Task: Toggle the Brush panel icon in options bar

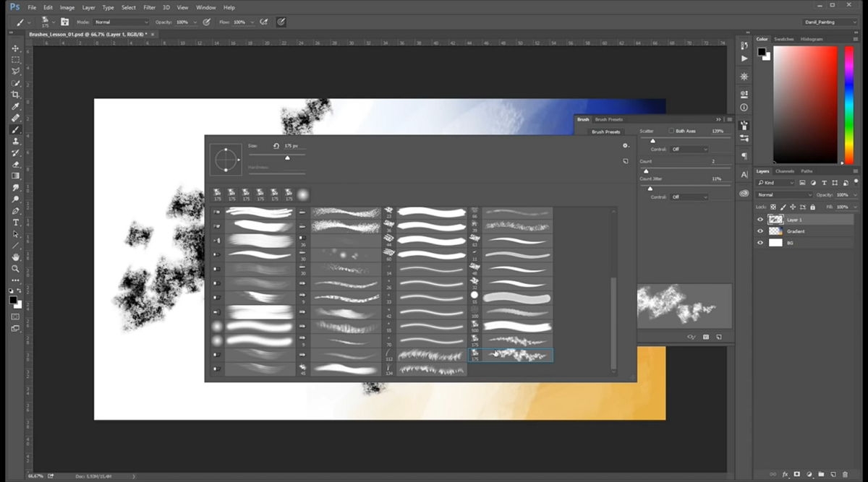Action: pos(64,22)
